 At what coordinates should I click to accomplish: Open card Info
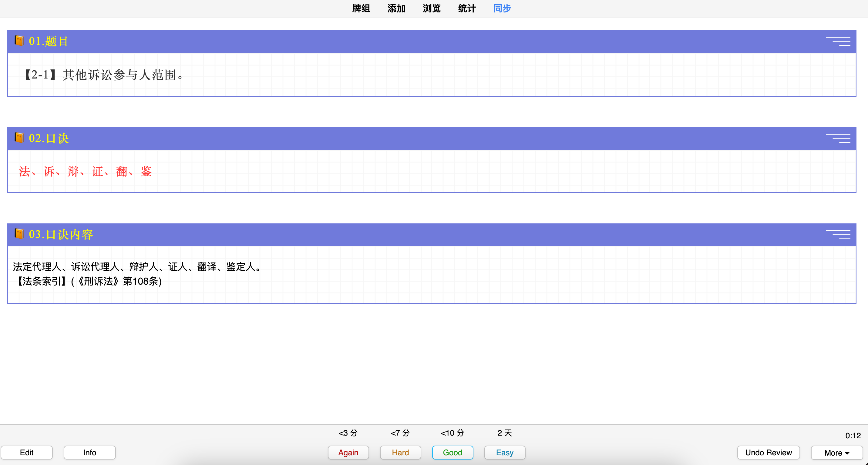click(x=90, y=452)
